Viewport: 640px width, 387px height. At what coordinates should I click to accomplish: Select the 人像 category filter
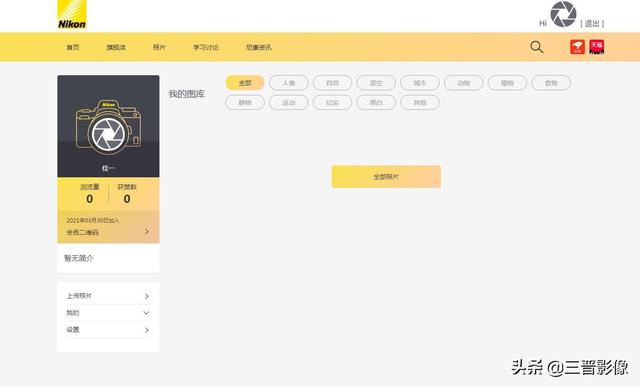[289, 83]
